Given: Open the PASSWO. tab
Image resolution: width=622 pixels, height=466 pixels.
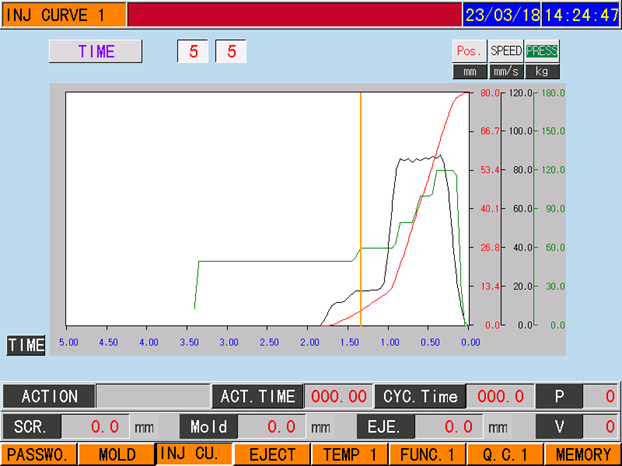Looking at the screenshot, I should [x=38, y=455].
